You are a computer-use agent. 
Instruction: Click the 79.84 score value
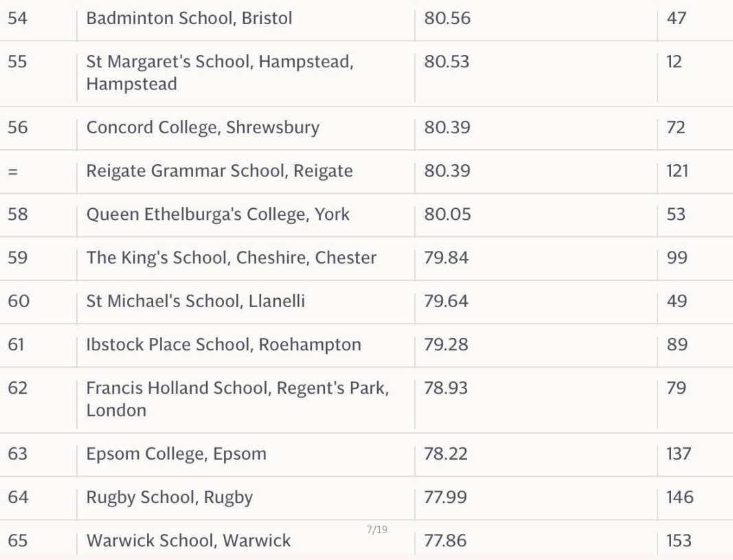click(446, 258)
